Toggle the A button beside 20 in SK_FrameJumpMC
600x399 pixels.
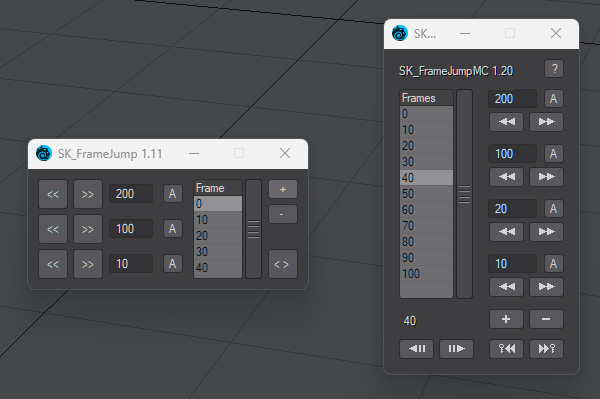pos(554,209)
